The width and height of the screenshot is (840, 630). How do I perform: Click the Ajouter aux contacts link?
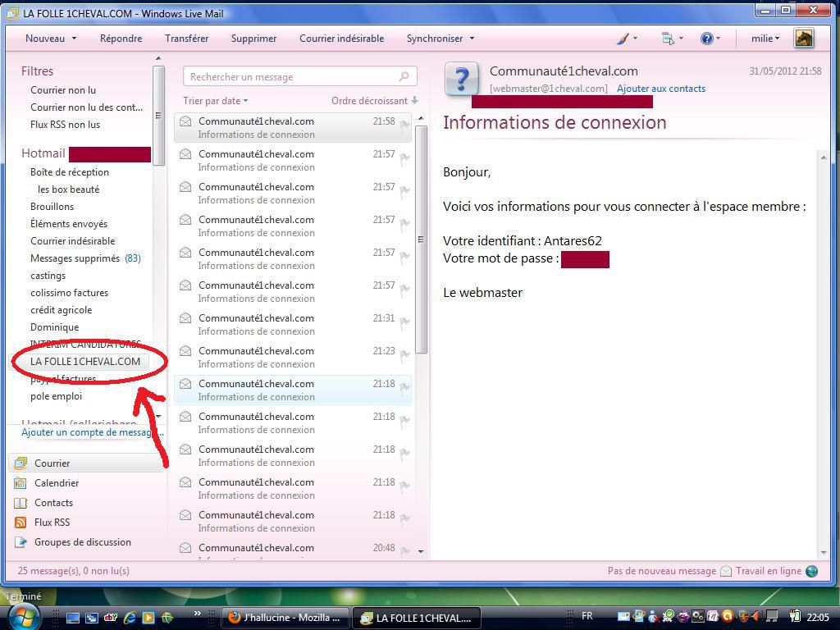pyautogui.click(x=660, y=89)
